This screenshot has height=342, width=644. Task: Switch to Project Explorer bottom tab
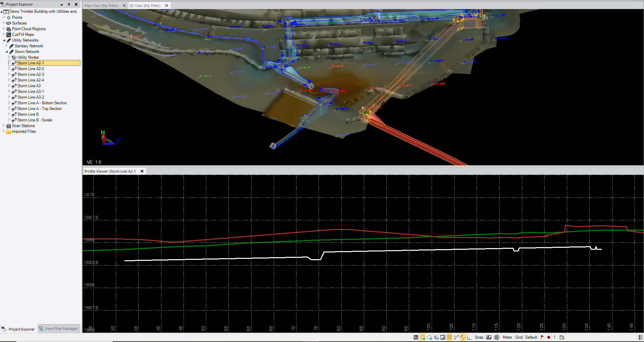click(19, 329)
